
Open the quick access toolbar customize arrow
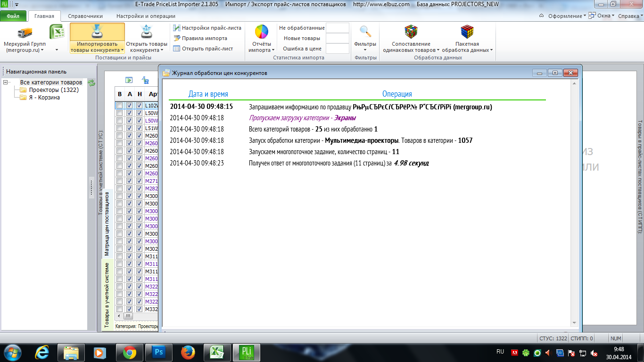(x=17, y=5)
